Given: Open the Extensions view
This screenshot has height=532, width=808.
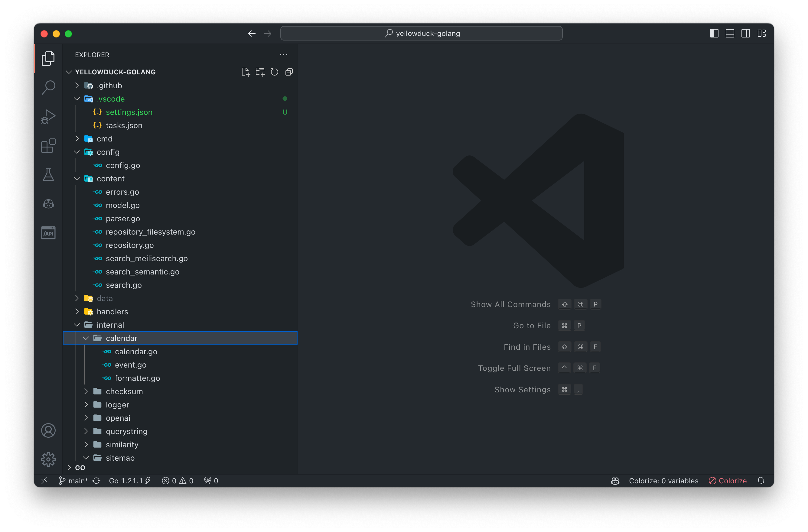Looking at the screenshot, I should [48, 146].
